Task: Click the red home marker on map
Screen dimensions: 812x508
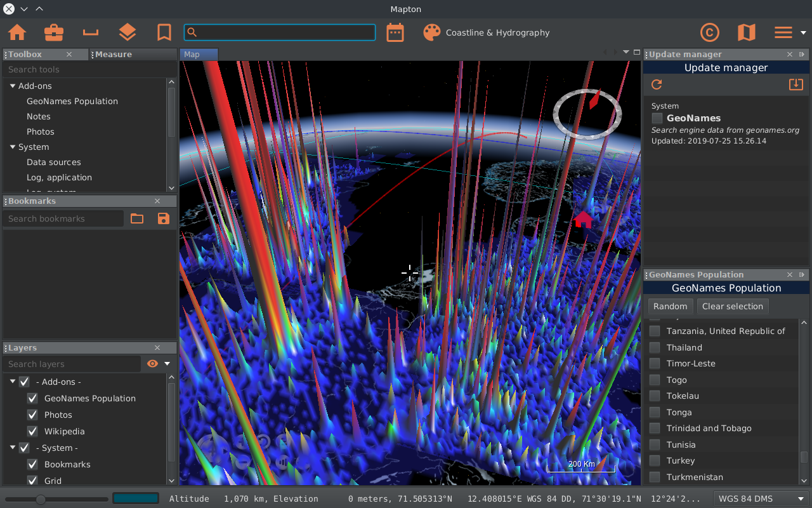Action: pos(583,219)
